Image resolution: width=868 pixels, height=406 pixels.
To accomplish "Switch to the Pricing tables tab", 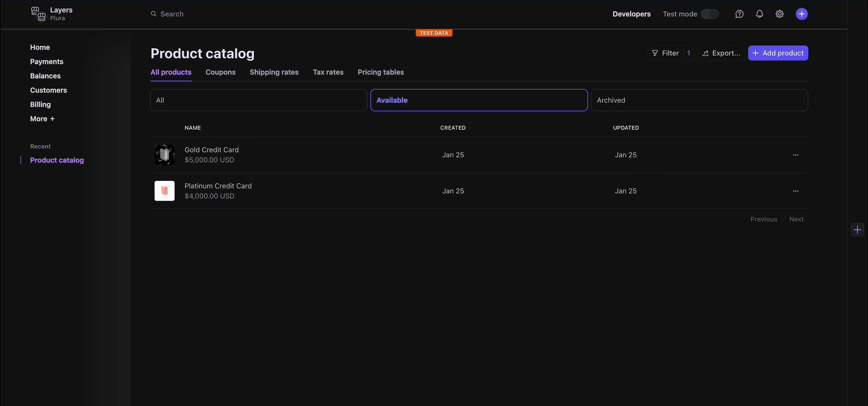I will coord(381,72).
